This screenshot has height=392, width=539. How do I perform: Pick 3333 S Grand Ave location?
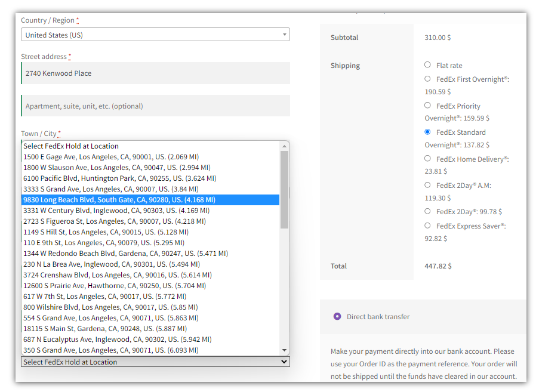coord(150,189)
